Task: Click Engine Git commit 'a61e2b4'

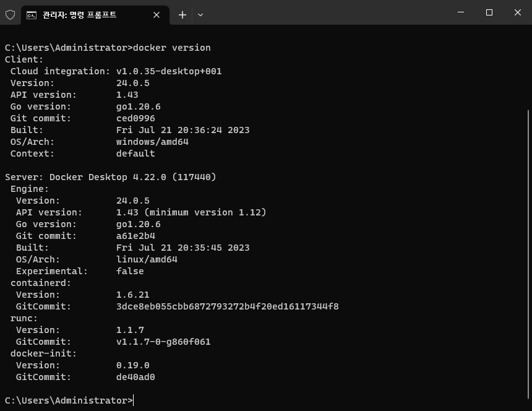Action: tap(135, 236)
